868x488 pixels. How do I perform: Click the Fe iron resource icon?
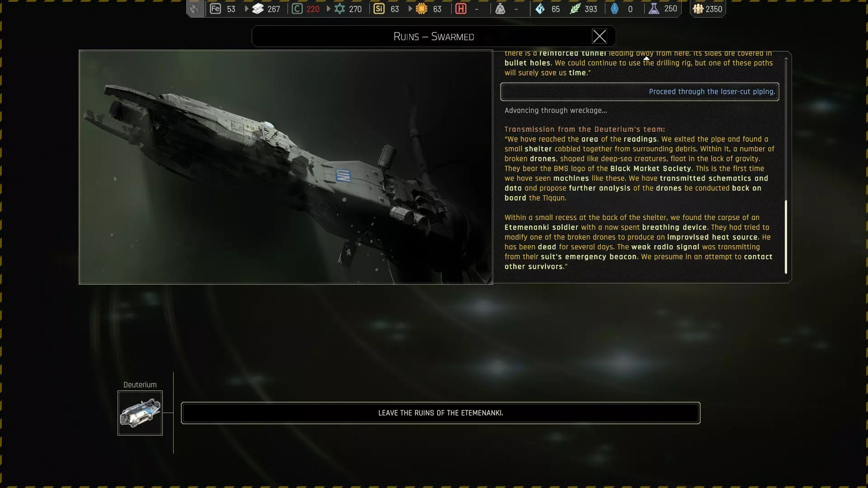tap(215, 9)
